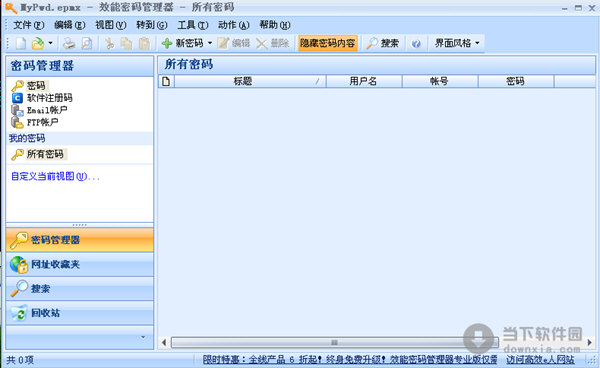Click the paste clipboard icon
Image resolution: width=600 pixels, height=368 pixels.
144,43
